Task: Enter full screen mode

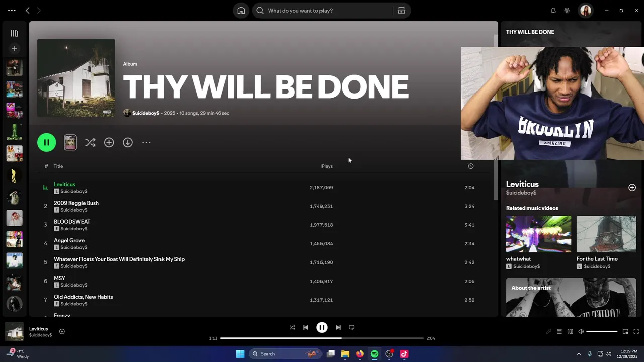Action: [636, 331]
